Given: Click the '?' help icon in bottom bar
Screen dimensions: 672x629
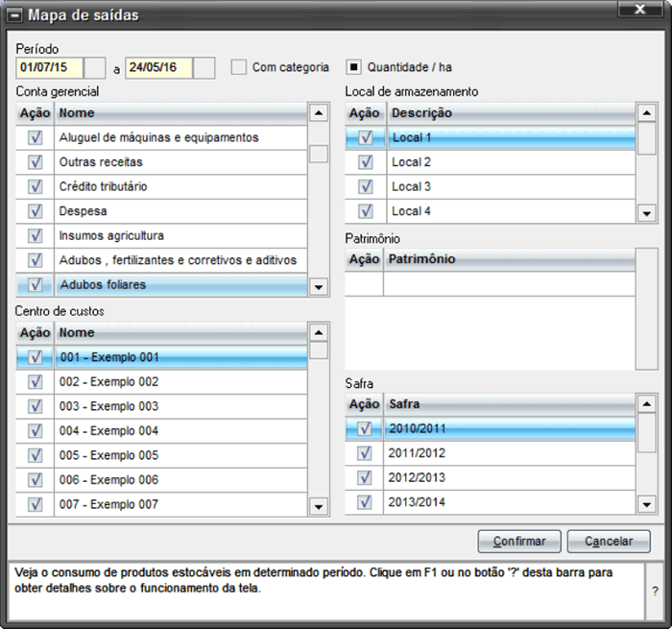Looking at the screenshot, I should pyautogui.click(x=655, y=591).
